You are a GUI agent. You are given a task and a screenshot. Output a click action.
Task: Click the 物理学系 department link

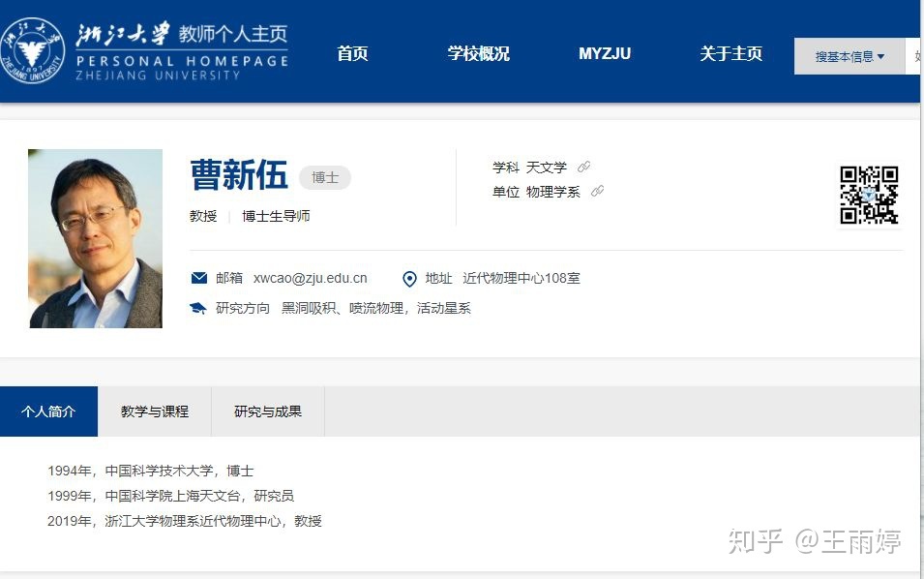pyautogui.click(x=553, y=192)
